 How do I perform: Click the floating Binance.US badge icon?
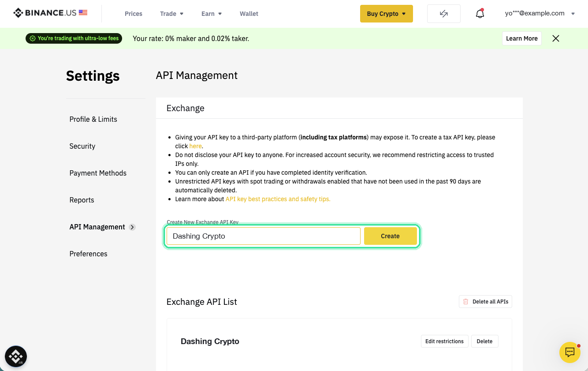(16, 356)
